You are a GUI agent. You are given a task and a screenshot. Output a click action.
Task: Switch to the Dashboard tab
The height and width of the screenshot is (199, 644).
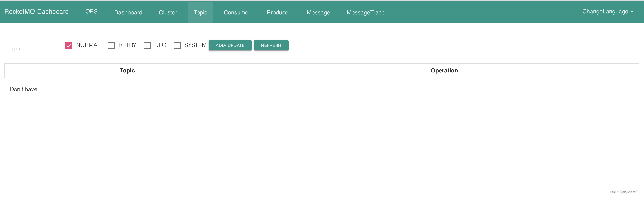(x=128, y=12)
